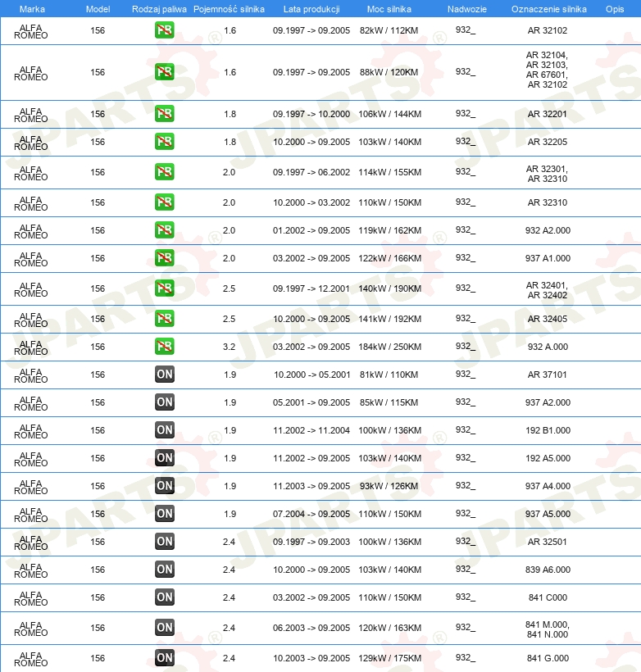Click production dates 10.2000 -> 05.2001
The height and width of the screenshot is (672, 641).
click(x=311, y=375)
